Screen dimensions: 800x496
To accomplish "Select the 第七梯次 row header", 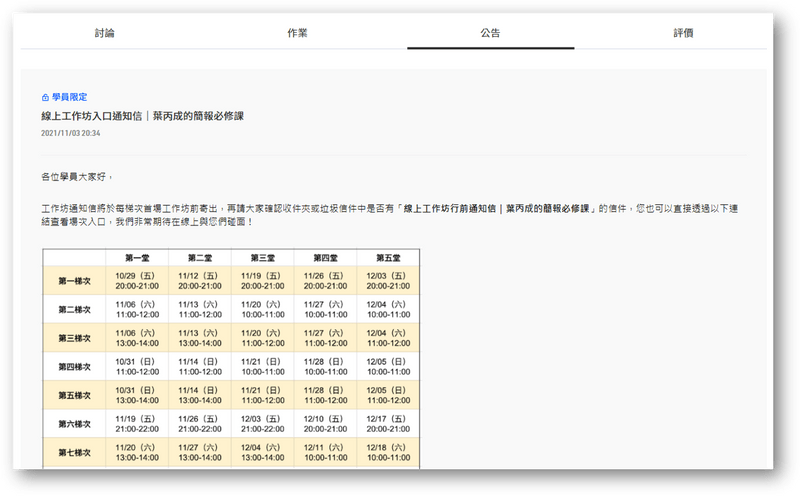I will (x=74, y=452).
